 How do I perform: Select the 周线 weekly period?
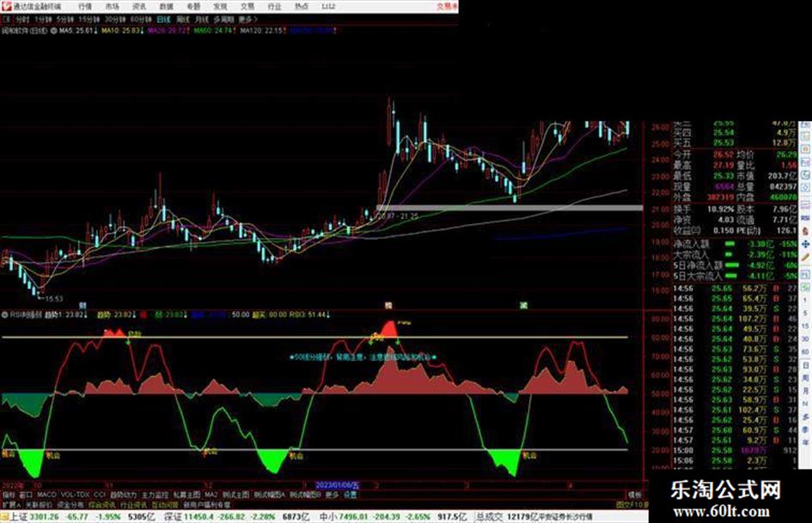(x=183, y=19)
